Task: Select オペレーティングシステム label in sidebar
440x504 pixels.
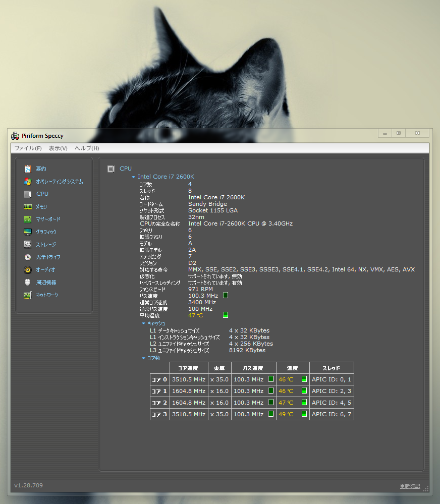Action: coord(60,182)
